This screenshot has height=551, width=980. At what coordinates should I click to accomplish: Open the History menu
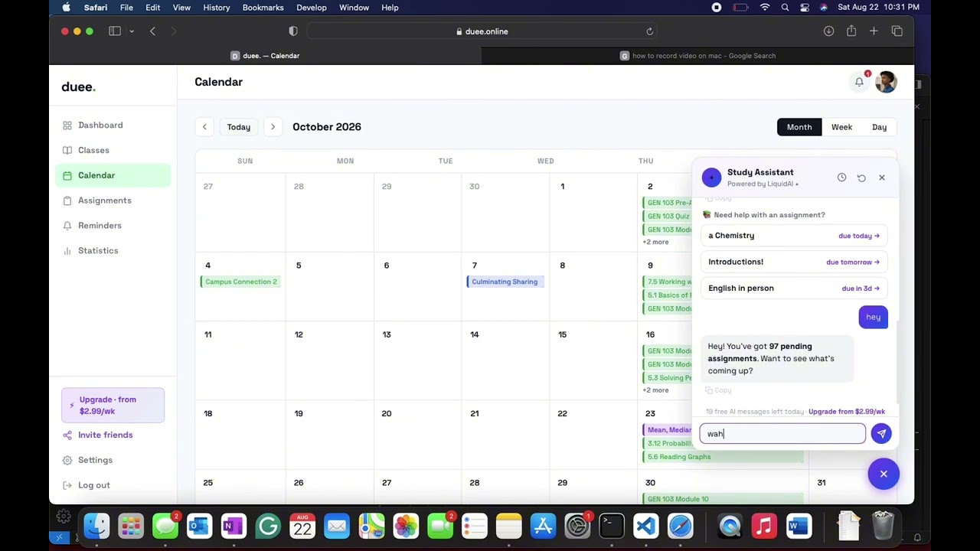pyautogui.click(x=217, y=8)
